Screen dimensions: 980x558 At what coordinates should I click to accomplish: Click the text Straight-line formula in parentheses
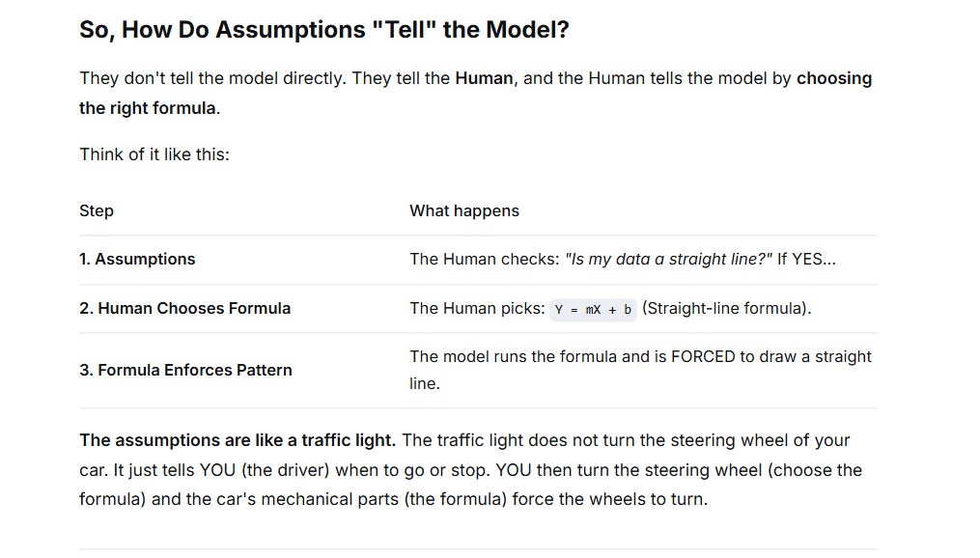click(x=726, y=309)
